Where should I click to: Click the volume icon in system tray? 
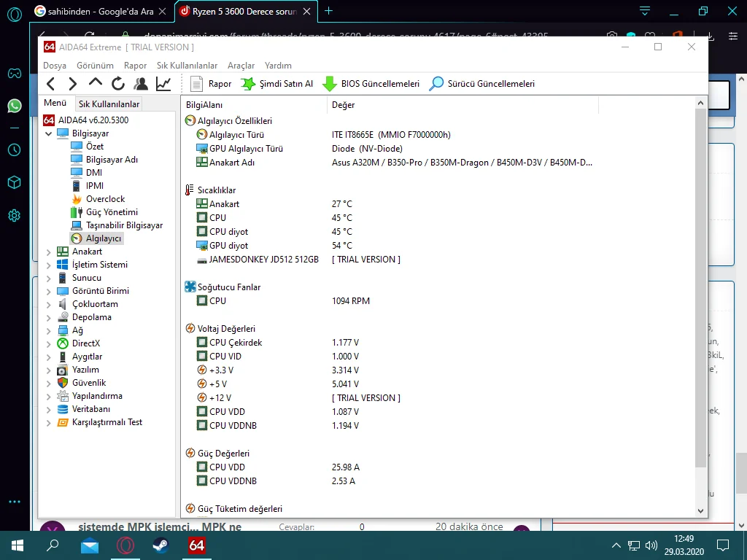click(651, 545)
